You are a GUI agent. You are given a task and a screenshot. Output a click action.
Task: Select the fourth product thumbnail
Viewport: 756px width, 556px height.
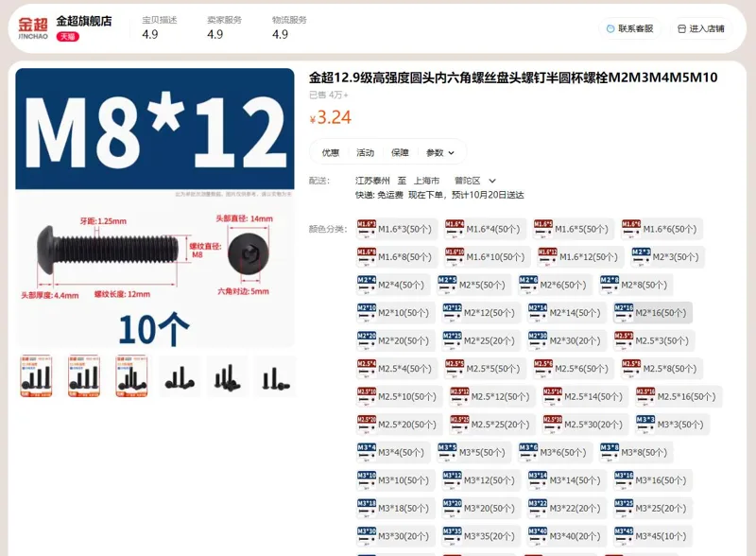click(180, 376)
